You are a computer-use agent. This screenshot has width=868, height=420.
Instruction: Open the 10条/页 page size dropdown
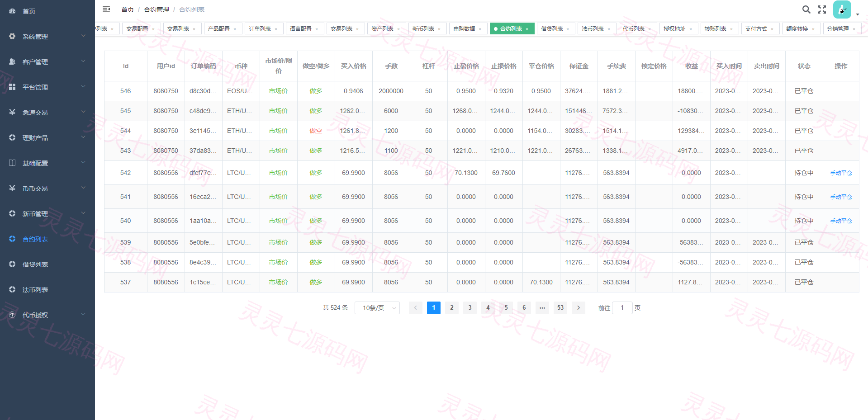[377, 308]
